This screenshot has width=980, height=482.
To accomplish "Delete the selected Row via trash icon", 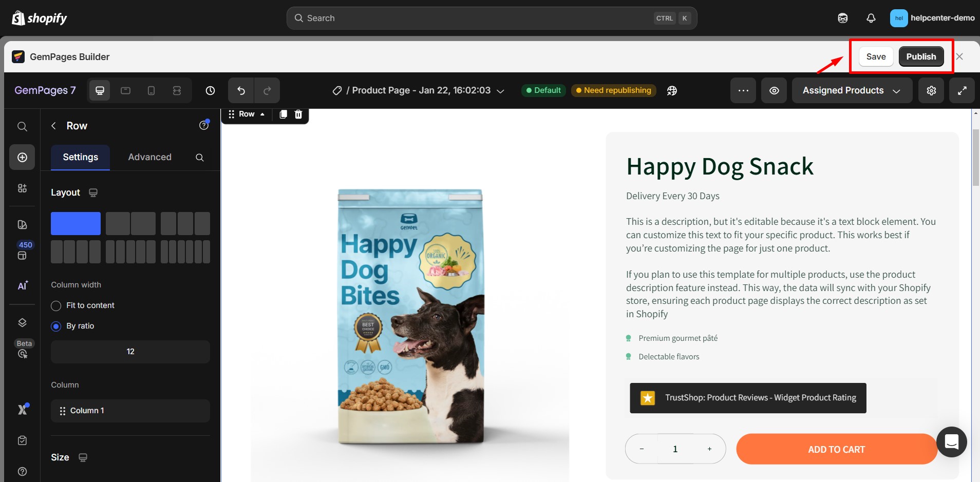I will click(298, 114).
